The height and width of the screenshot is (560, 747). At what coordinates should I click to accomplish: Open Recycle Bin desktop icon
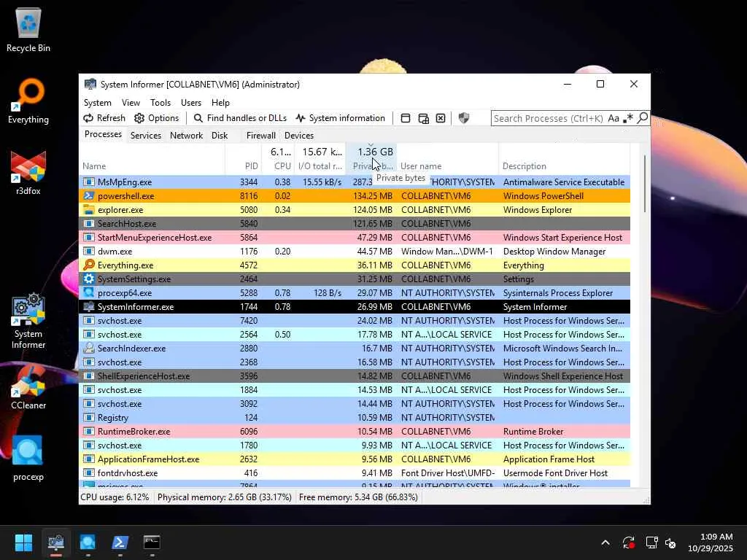(x=28, y=31)
